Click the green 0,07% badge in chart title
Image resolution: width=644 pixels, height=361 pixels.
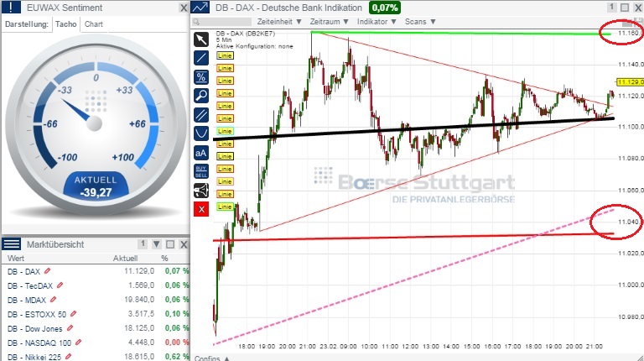point(384,8)
